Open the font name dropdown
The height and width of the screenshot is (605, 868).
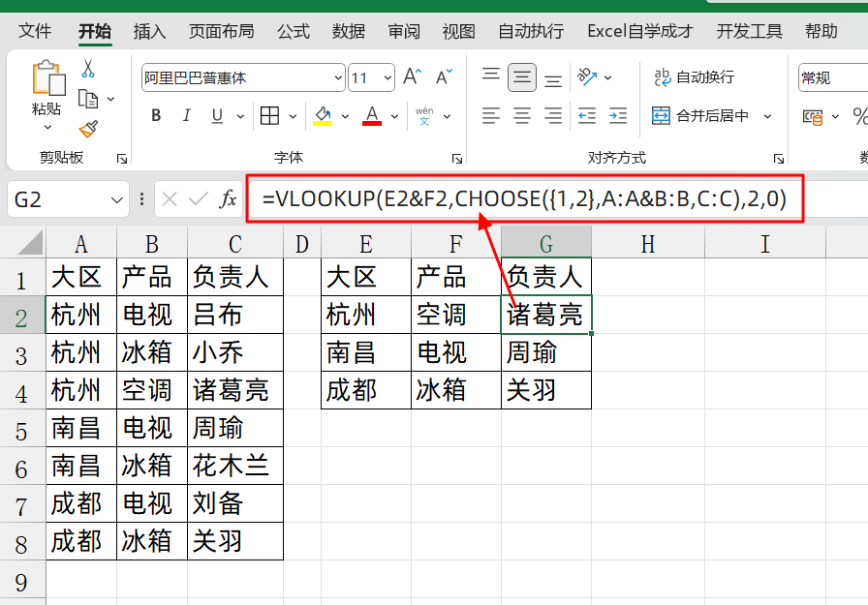pyautogui.click(x=339, y=78)
